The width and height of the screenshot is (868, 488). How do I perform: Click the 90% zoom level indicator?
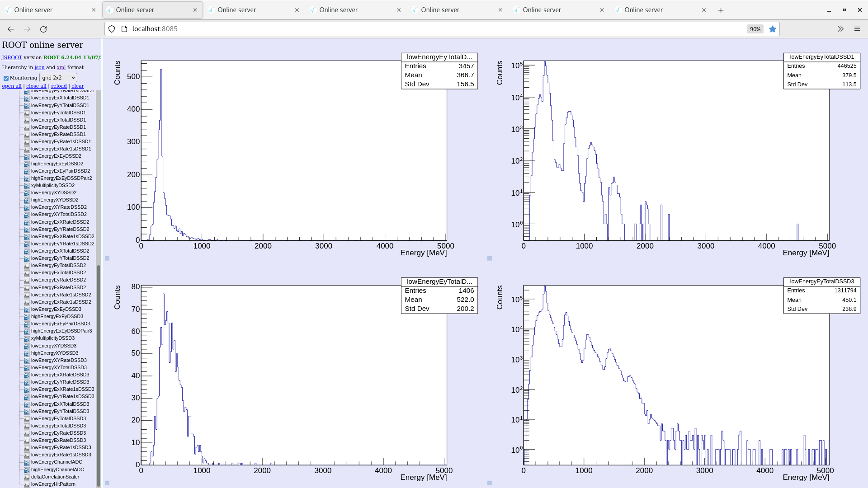[x=755, y=29]
